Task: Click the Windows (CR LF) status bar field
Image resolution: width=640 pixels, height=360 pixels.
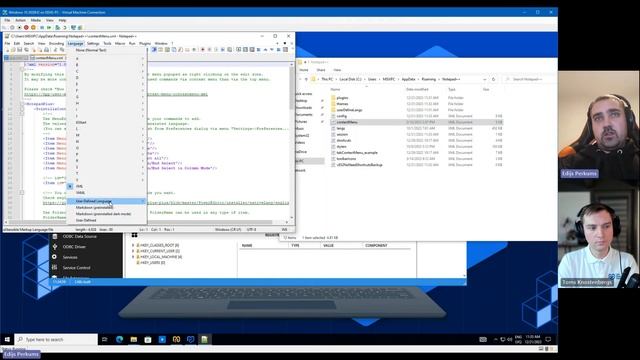Action: point(228,230)
